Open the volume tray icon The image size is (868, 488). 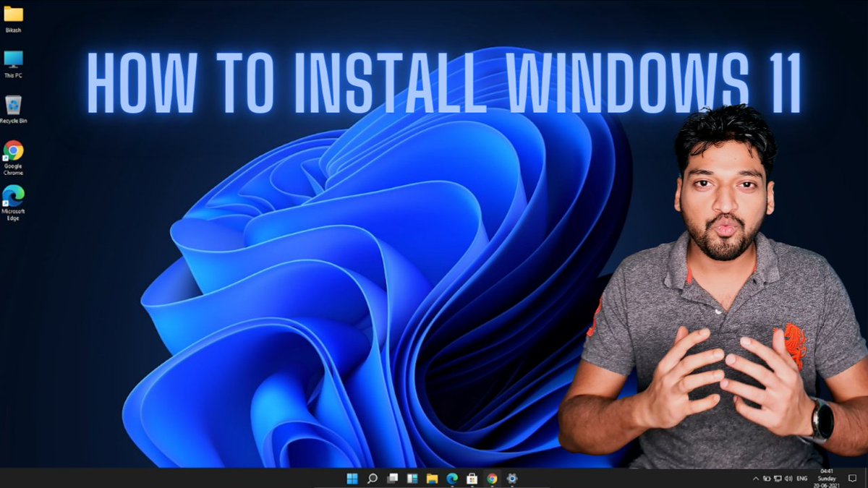[788, 479]
